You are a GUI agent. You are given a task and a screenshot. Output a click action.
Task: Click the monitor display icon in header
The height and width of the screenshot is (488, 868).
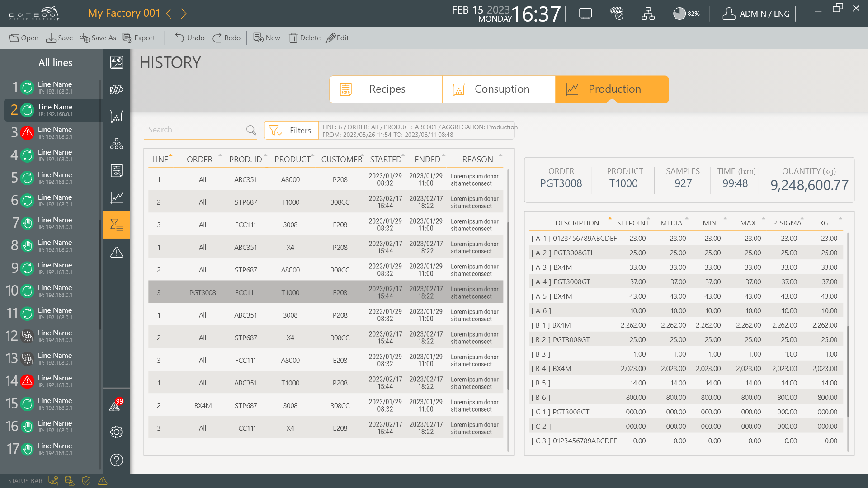[x=585, y=14]
